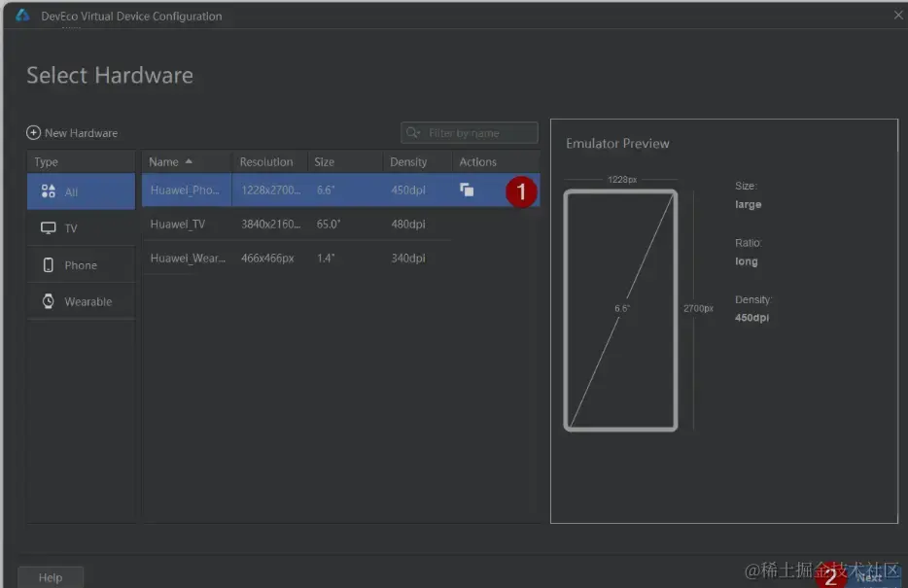908x588 pixels.
Task: Click the 65.0" size cell
Action: [x=329, y=224]
